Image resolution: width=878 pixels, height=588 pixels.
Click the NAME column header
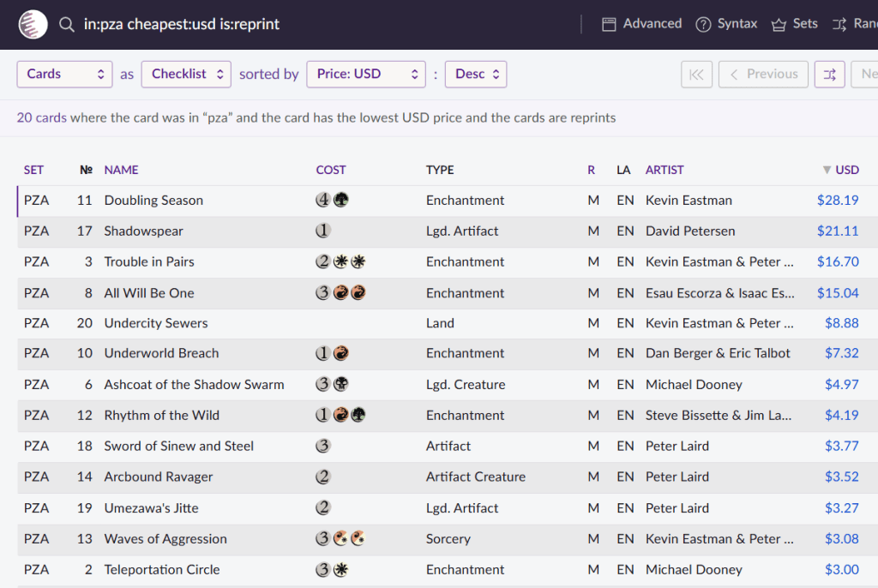pos(121,170)
